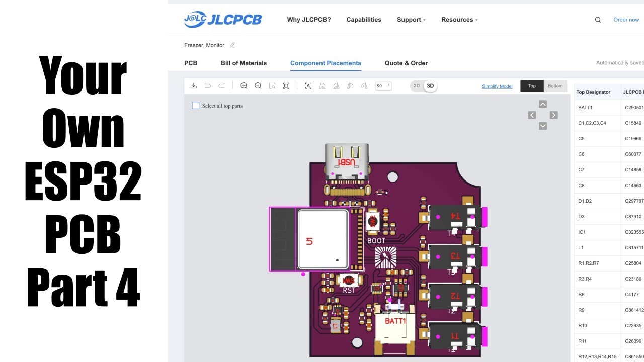This screenshot has width=644, height=362.
Task: Edit project name with pencil icon
Action: click(232, 45)
